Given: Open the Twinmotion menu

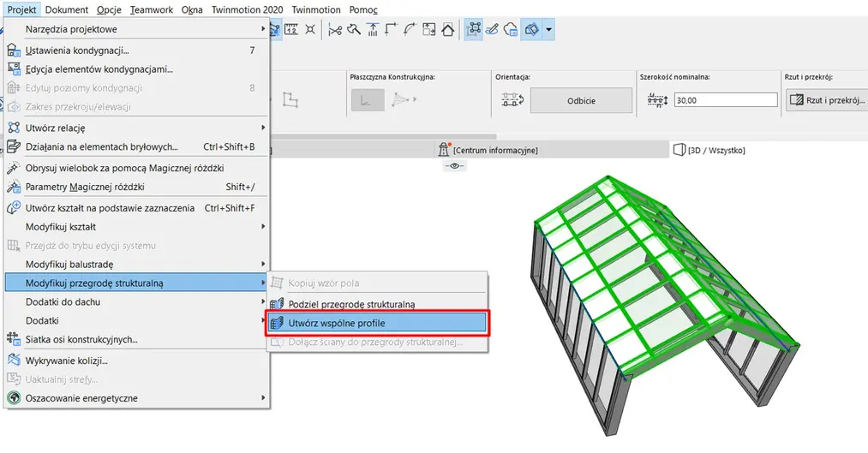Looking at the screenshot, I should click(x=316, y=9).
